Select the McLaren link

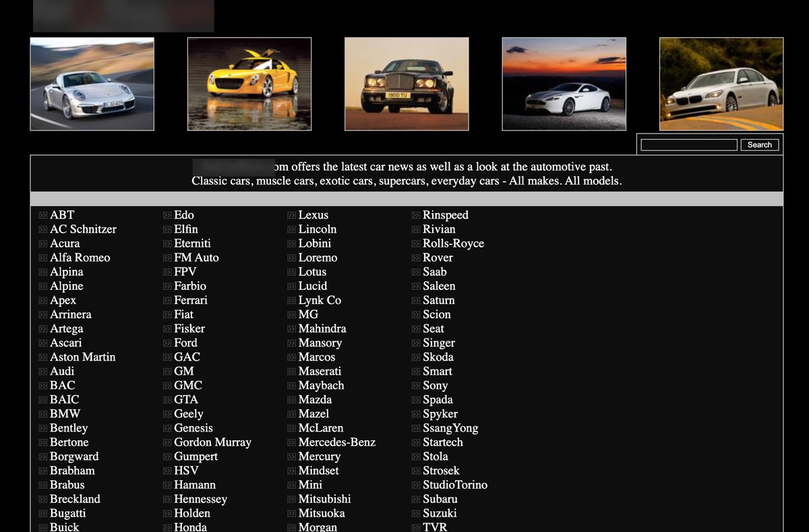[321, 427]
